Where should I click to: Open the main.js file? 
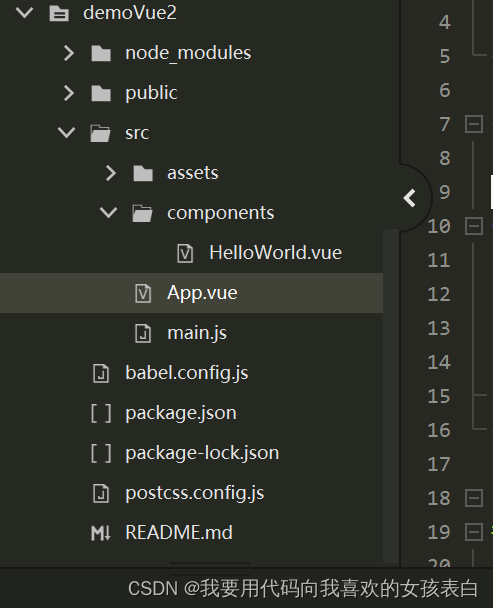click(197, 333)
